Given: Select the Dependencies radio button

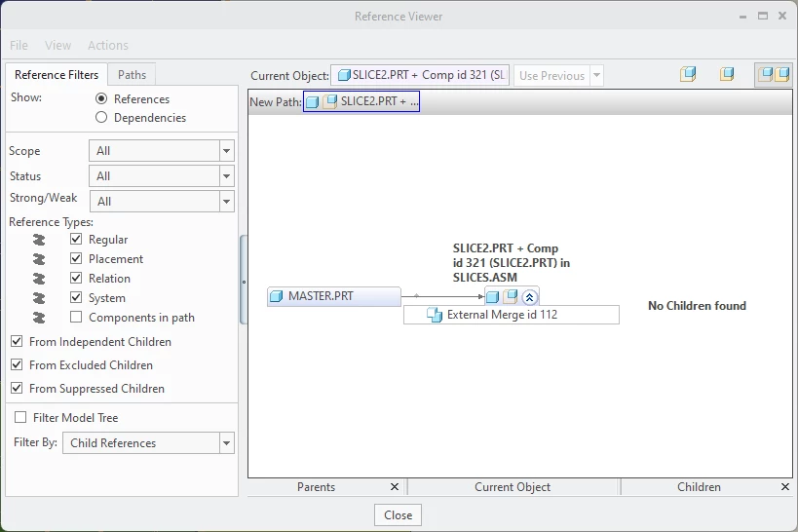Looking at the screenshot, I should point(101,117).
